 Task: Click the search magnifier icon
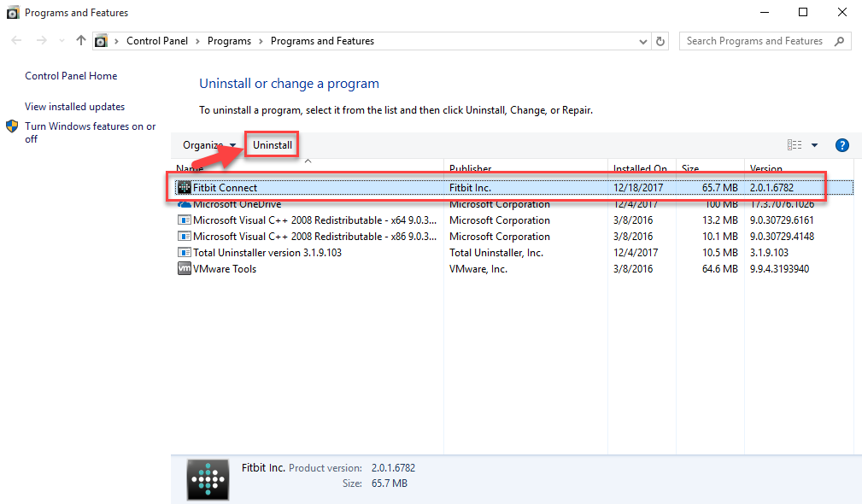tap(840, 41)
